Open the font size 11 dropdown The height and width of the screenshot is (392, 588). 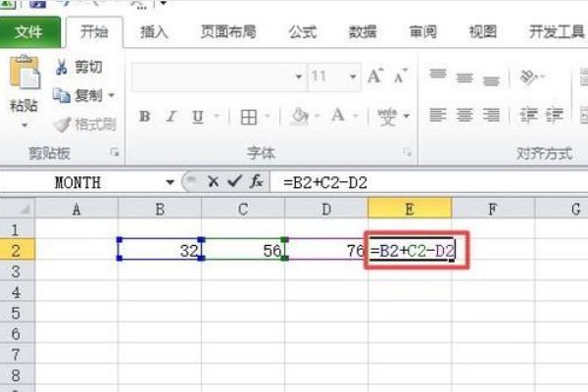(353, 76)
